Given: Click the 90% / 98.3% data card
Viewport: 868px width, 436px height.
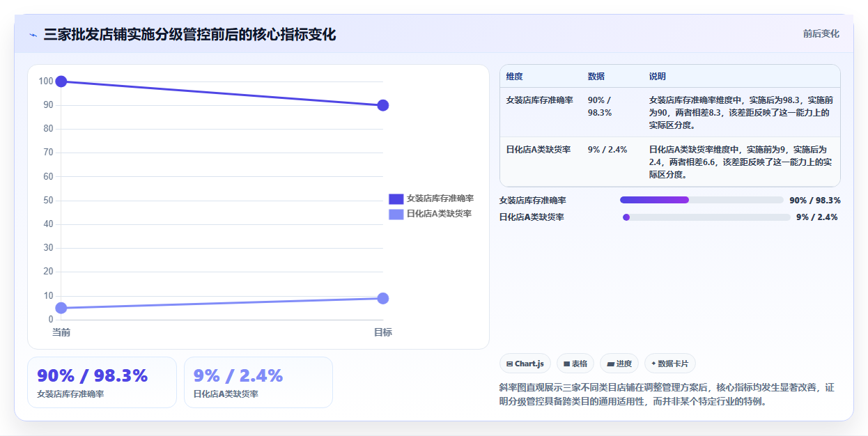Looking at the screenshot, I should (102, 382).
